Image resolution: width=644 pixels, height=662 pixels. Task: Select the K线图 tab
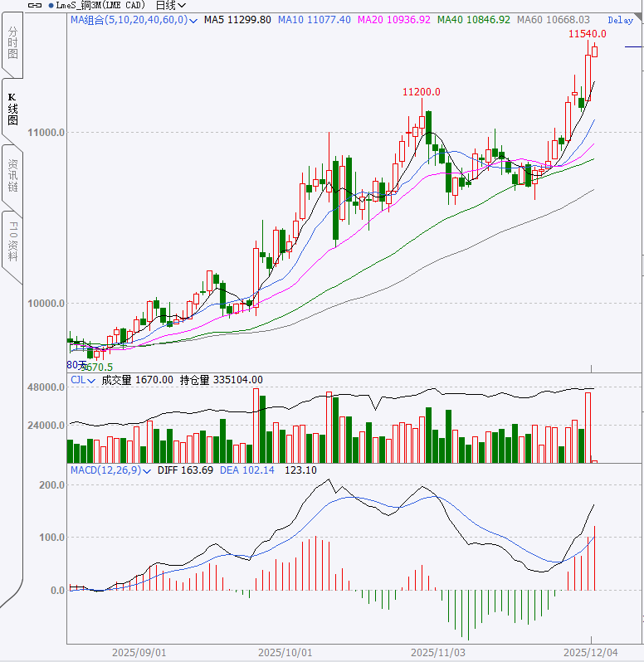tap(12, 109)
